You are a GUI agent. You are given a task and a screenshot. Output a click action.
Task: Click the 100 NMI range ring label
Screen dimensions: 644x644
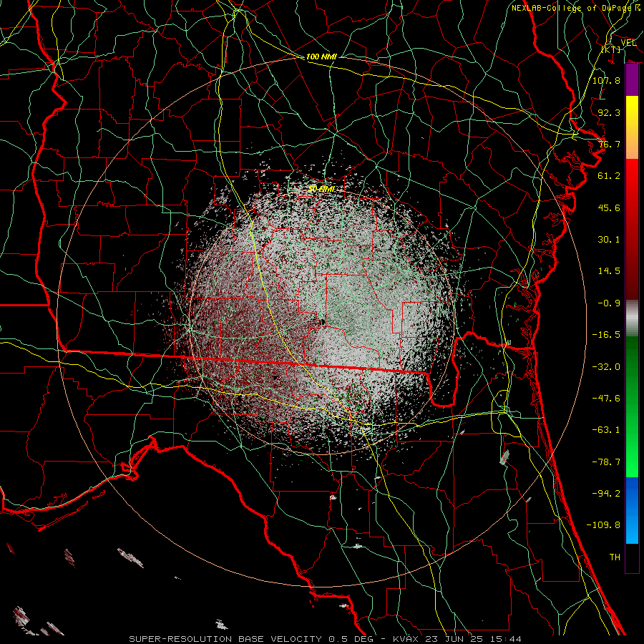(321, 57)
